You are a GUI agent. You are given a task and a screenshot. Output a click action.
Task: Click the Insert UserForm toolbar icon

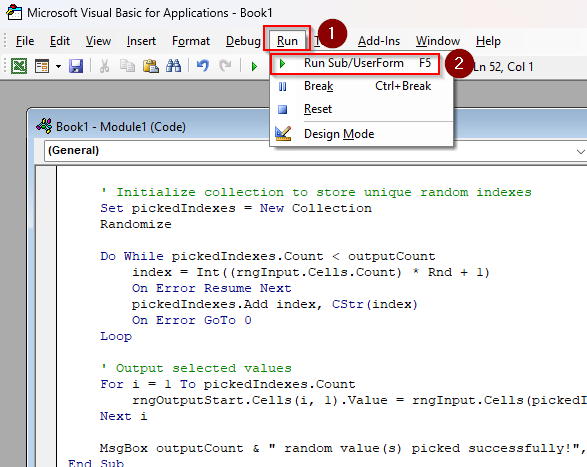(42, 66)
